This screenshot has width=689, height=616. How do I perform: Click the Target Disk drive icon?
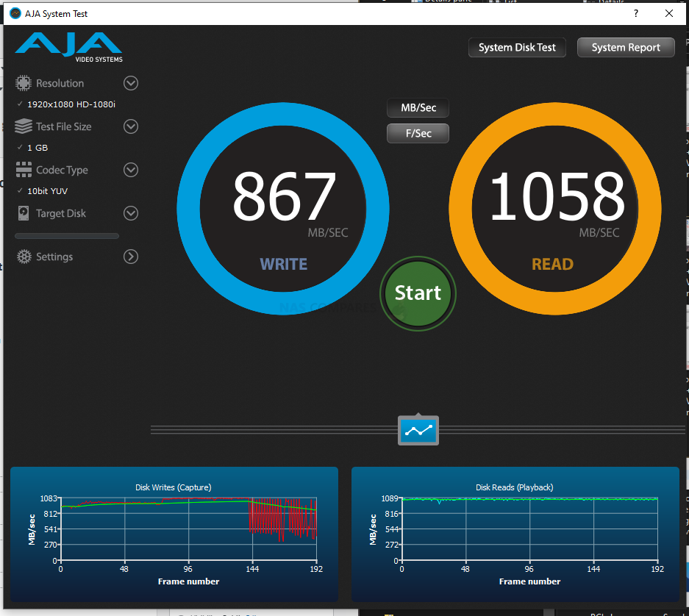(24, 213)
